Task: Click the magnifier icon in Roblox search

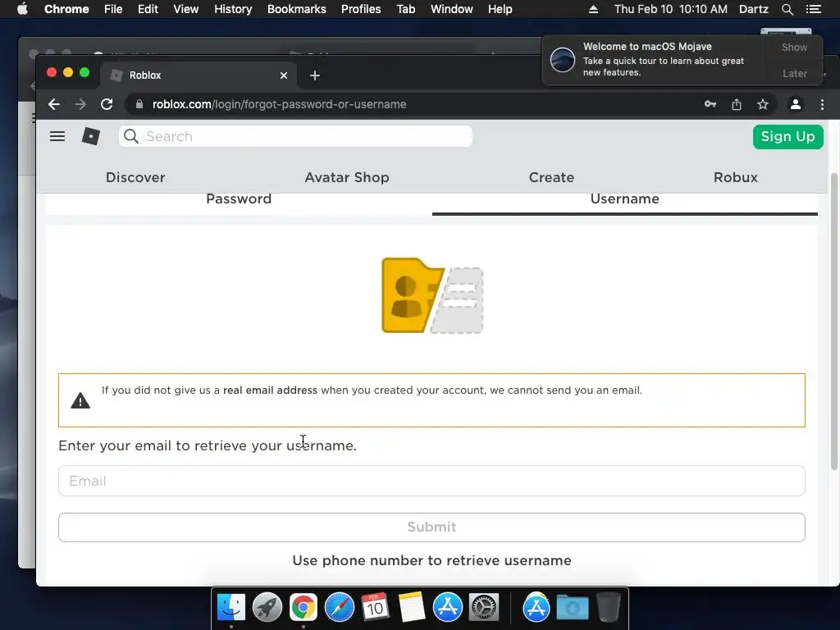Action: [130, 136]
